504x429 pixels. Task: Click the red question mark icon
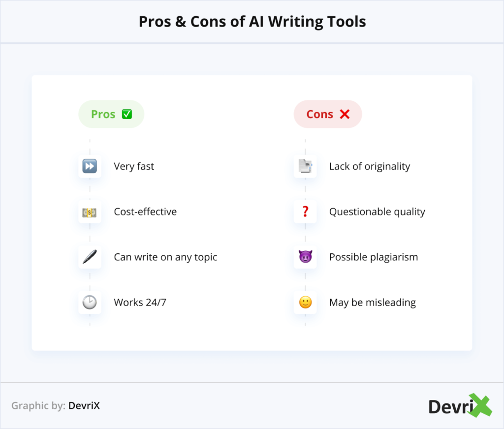click(x=305, y=212)
